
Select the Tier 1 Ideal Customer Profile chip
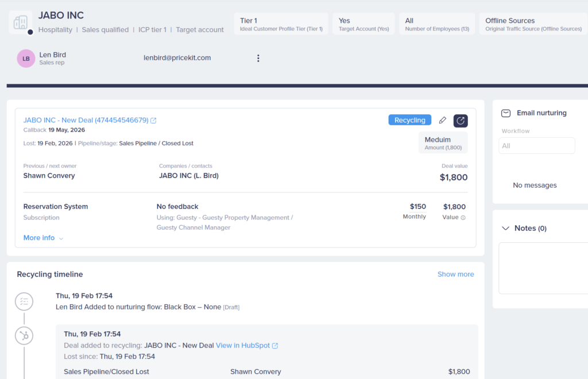(x=281, y=24)
